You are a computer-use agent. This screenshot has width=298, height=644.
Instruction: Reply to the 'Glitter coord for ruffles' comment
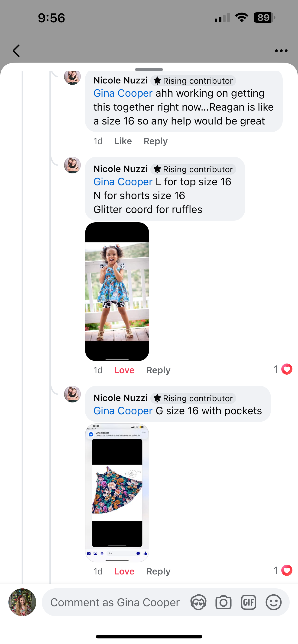[158, 370]
